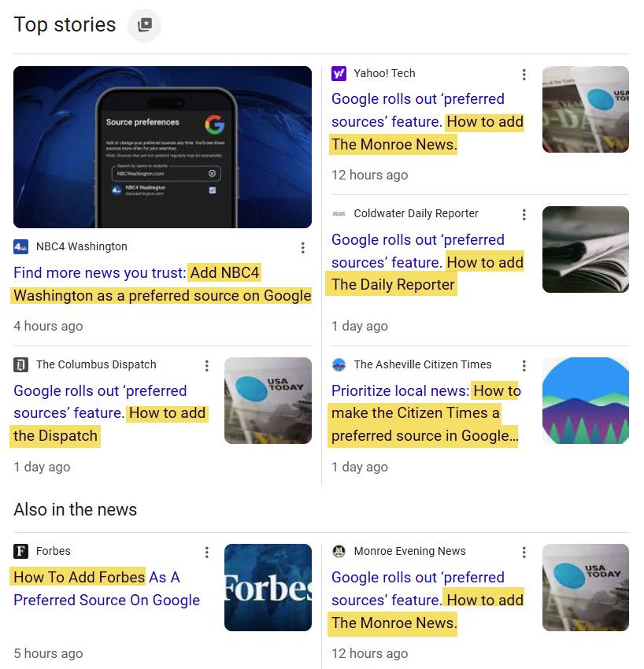Click the Asheville Citizen Times favicon
Viewport: 644px width, 669px height.
339,364
